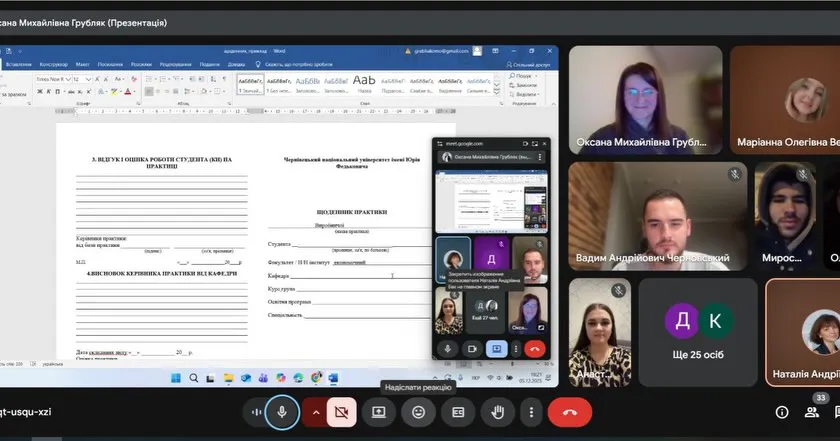This screenshot has height=441, width=840.
Task: Open the 'Ще 25 осіб' participants tile
Action: click(699, 332)
